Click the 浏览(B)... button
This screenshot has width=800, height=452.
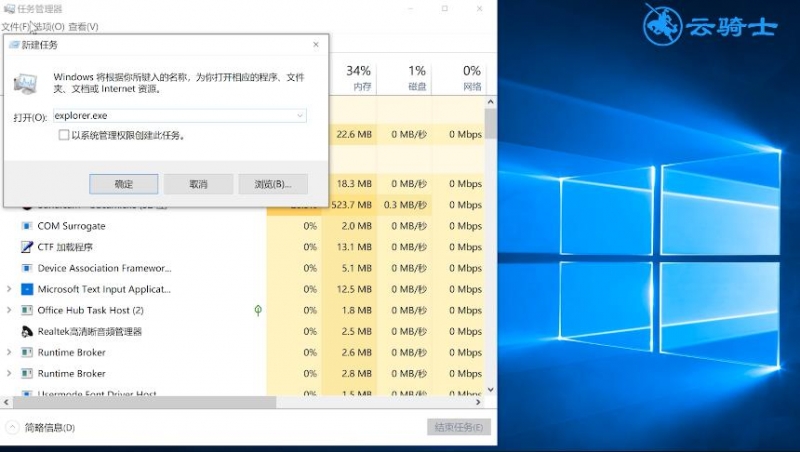point(273,184)
